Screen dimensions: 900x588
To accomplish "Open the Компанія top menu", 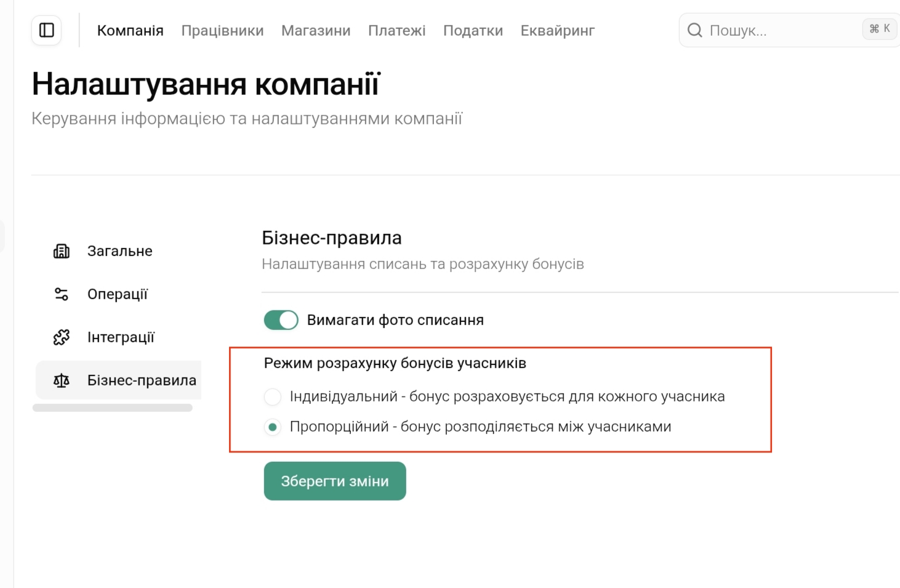I will (x=131, y=31).
